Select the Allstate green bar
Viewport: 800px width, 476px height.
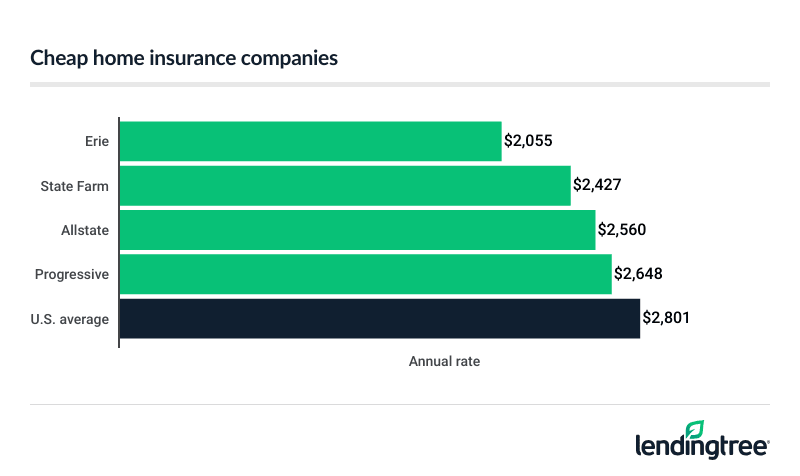357,229
